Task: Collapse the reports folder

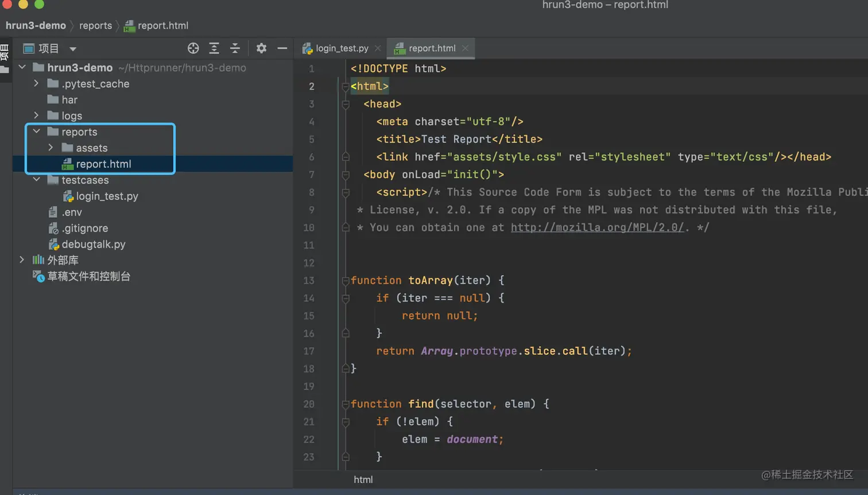Action: pyautogui.click(x=37, y=132)
